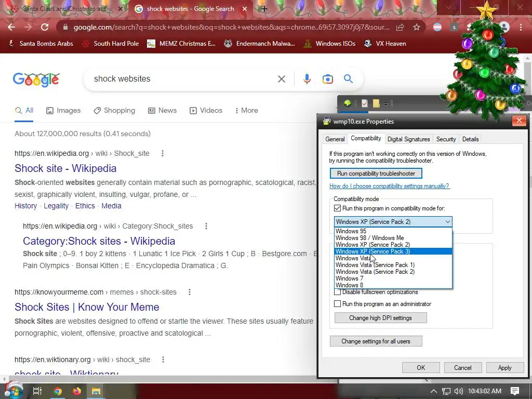Switch to News search results
The height and width of the screenshot is (399, 532).
point(163,111)
